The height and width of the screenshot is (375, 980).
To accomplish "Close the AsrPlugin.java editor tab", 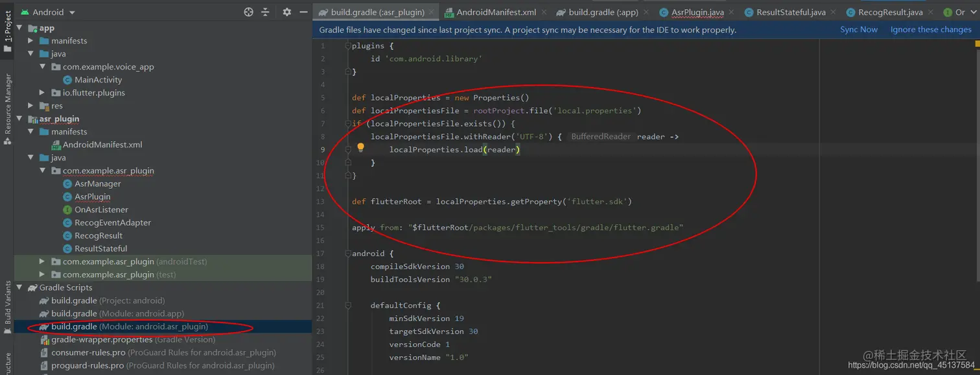I will tap(731, 12).
